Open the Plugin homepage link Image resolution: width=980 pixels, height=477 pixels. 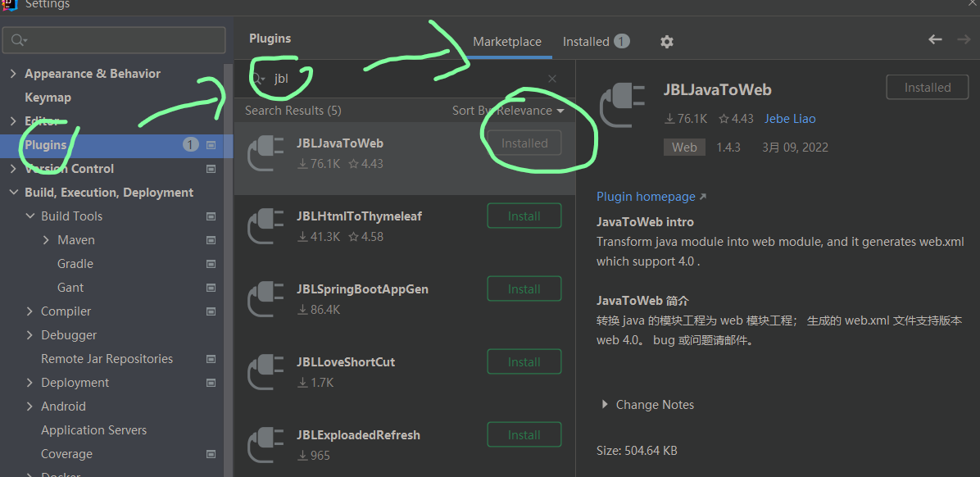pyautogui.click(x=651, y=197)
